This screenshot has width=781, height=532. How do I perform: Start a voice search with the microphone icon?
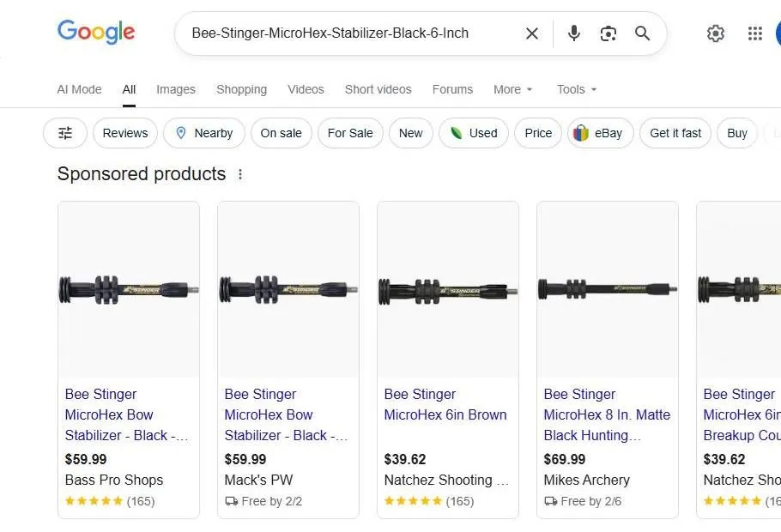[x=572, y=33]
